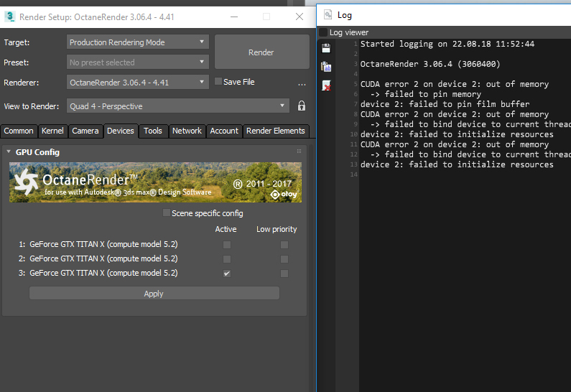Toggle the Log viewer checkbox
571x392 pixels.
(323, 32)
